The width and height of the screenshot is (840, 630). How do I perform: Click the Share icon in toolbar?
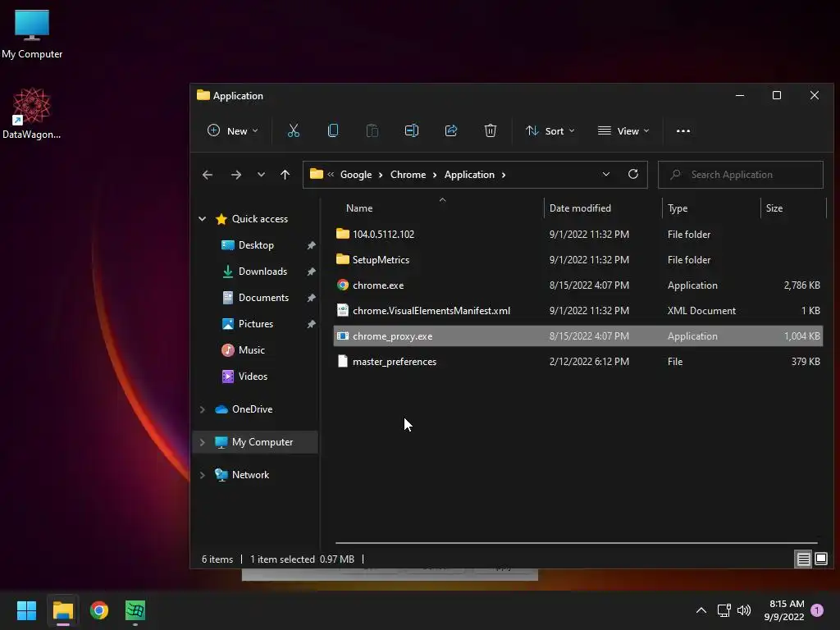point(451,130)
